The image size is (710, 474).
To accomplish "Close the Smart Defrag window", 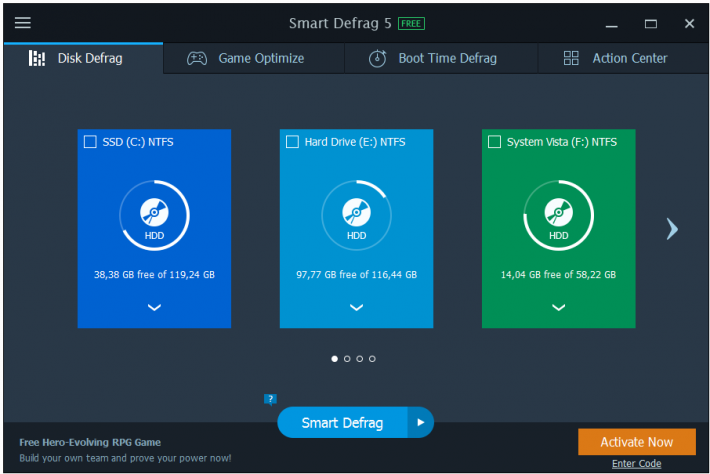I will click(689, 24).
